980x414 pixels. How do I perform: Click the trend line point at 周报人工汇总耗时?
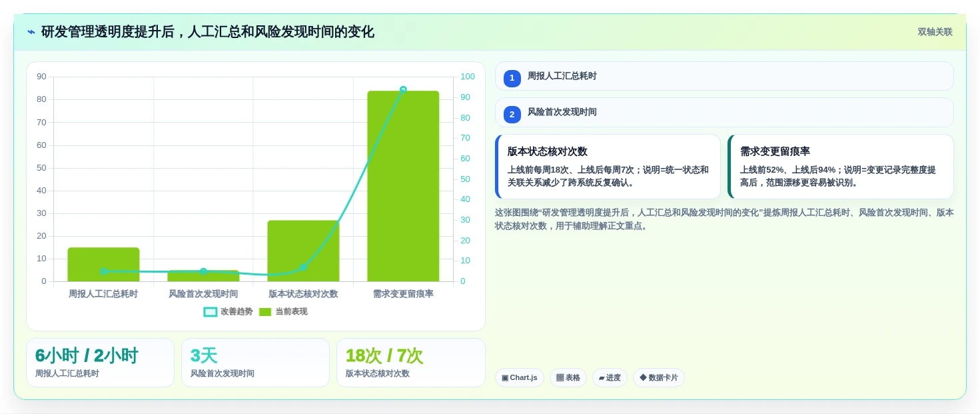[x=103, y=271]
